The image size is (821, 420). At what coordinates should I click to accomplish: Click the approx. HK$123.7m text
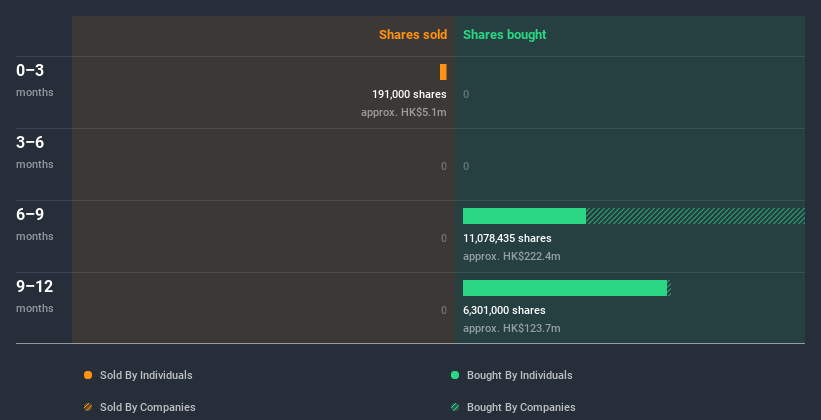(x=512, y=328)
